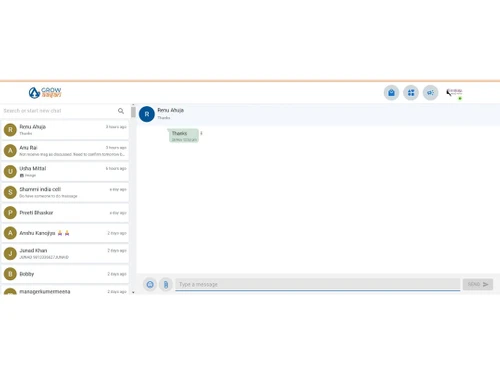Click Junaid Khan message preview line
500x375 pixels.
tap(44, 257)
